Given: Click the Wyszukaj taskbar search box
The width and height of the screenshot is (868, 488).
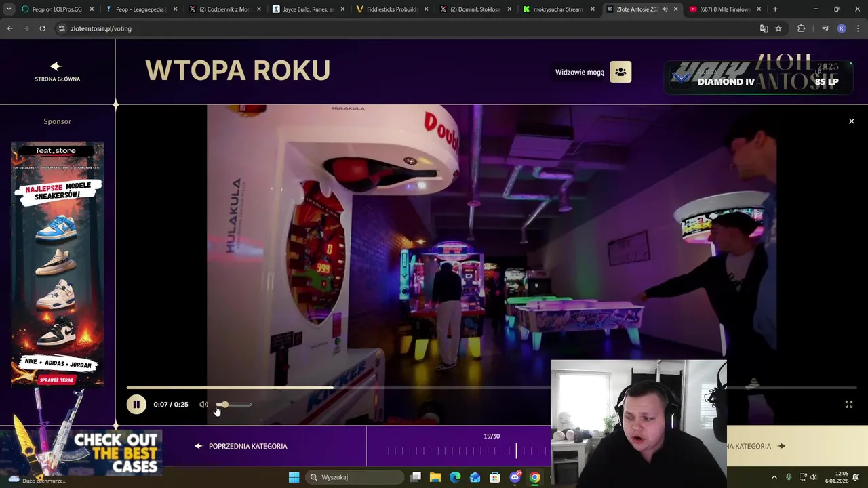Looking at the screenshot, I should point(355,477).
